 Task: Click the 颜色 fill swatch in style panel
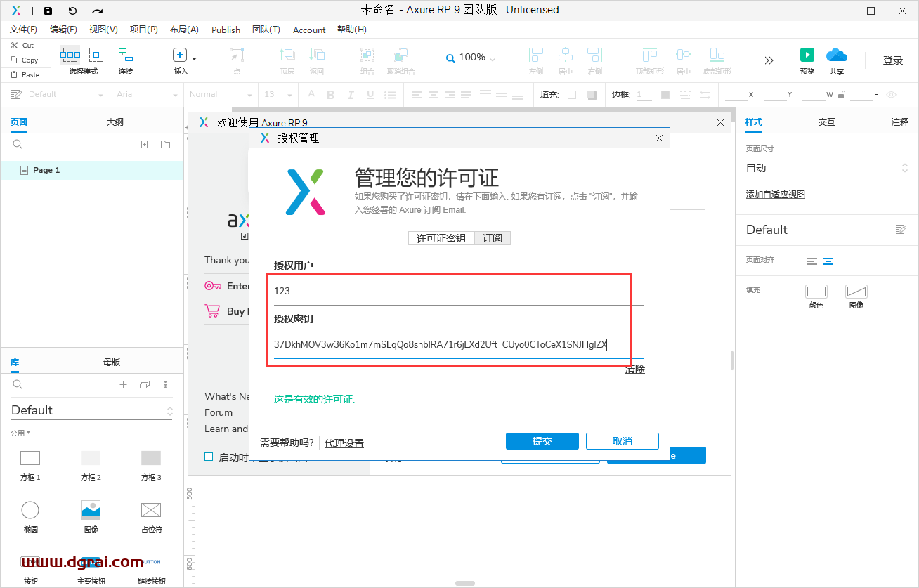pos(816,292)
